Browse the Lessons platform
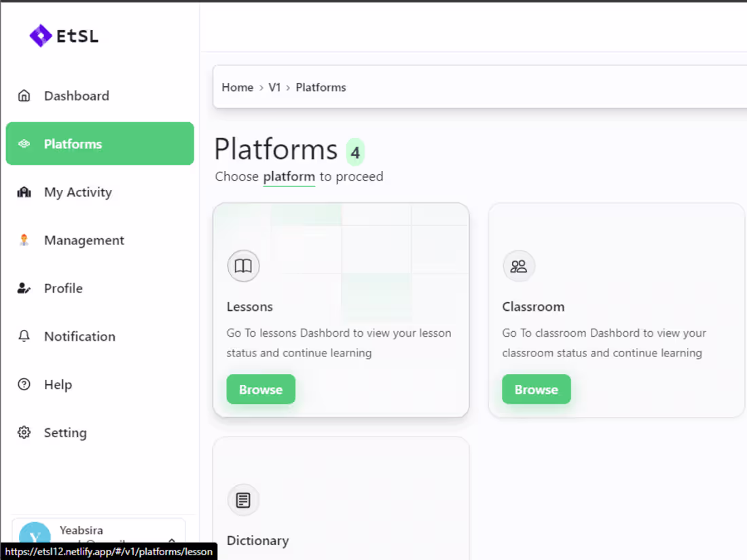This screenshot has width=747, height=560. (x=261, y=390)
